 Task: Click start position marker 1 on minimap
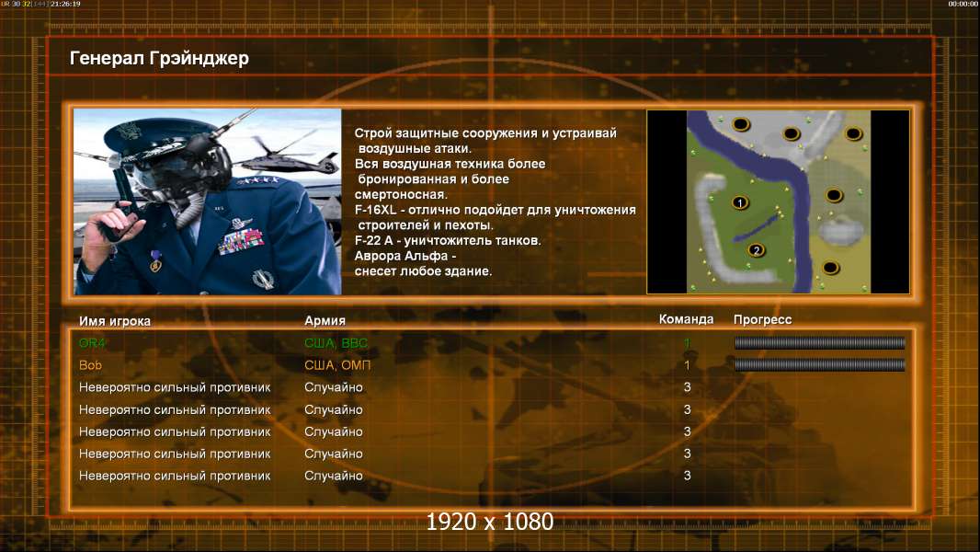pos(740,202)
